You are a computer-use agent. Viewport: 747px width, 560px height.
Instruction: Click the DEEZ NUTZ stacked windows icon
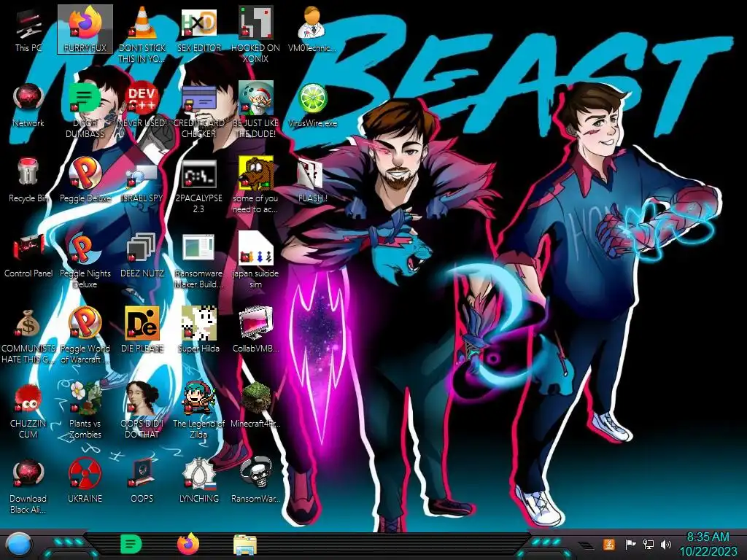point(142,256)
